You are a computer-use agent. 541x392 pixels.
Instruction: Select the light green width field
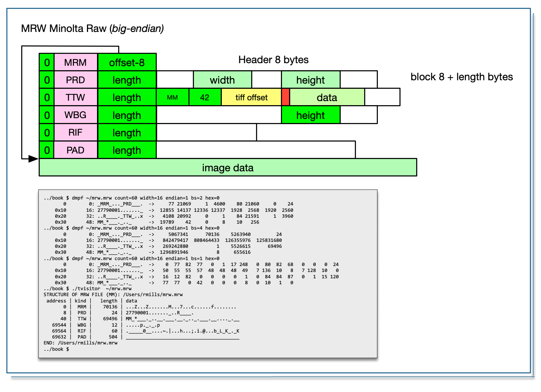point(222,80)
